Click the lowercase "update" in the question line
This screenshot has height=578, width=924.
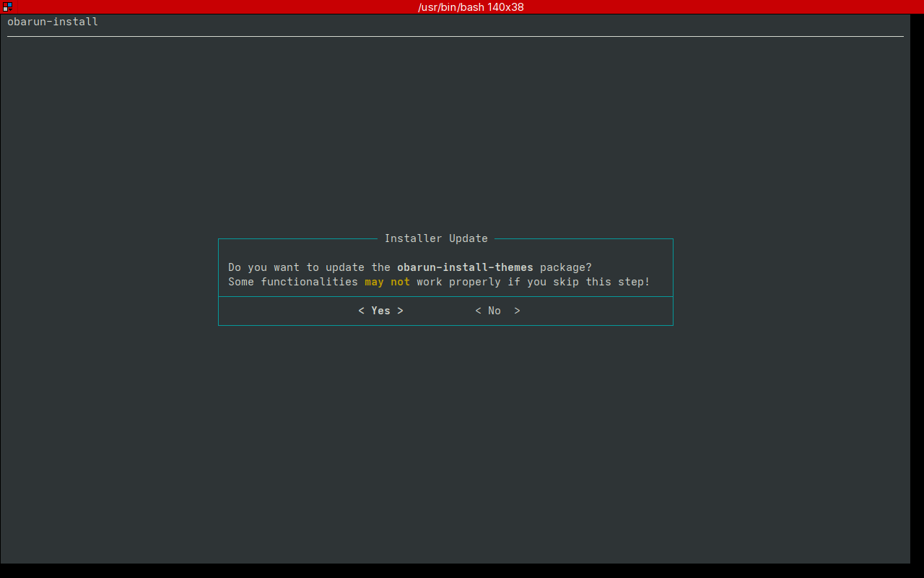(x=345, y=267)
